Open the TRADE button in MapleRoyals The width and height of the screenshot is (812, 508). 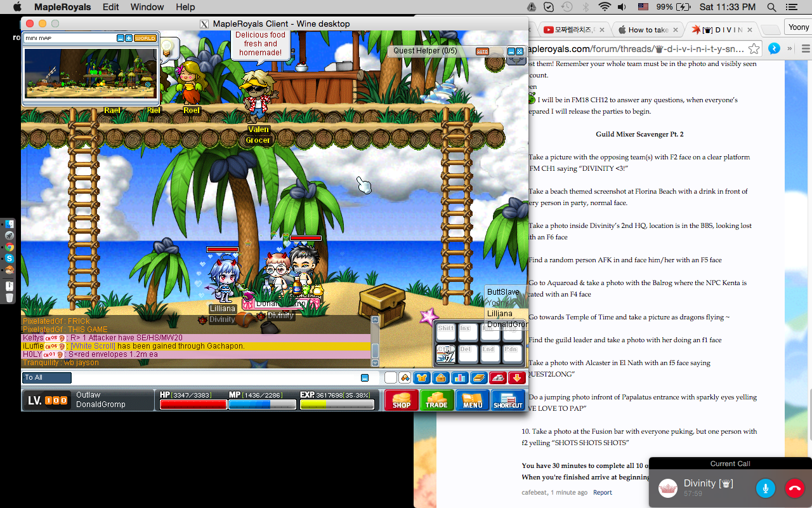click(436, 399)
